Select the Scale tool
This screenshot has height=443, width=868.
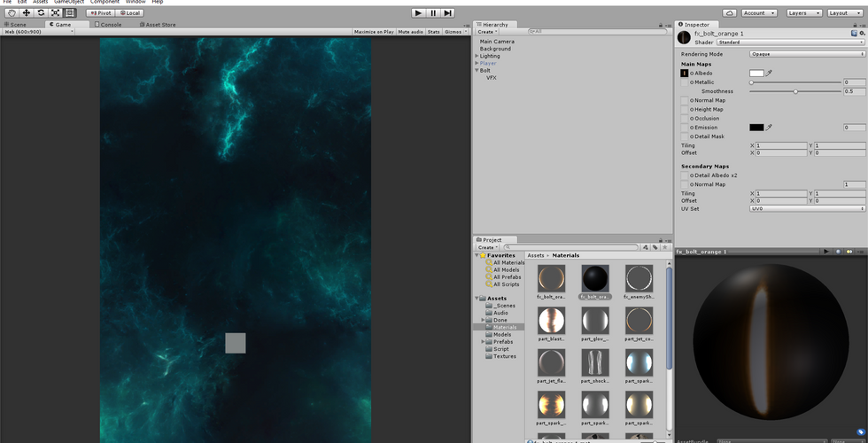[x=55, y=13]
